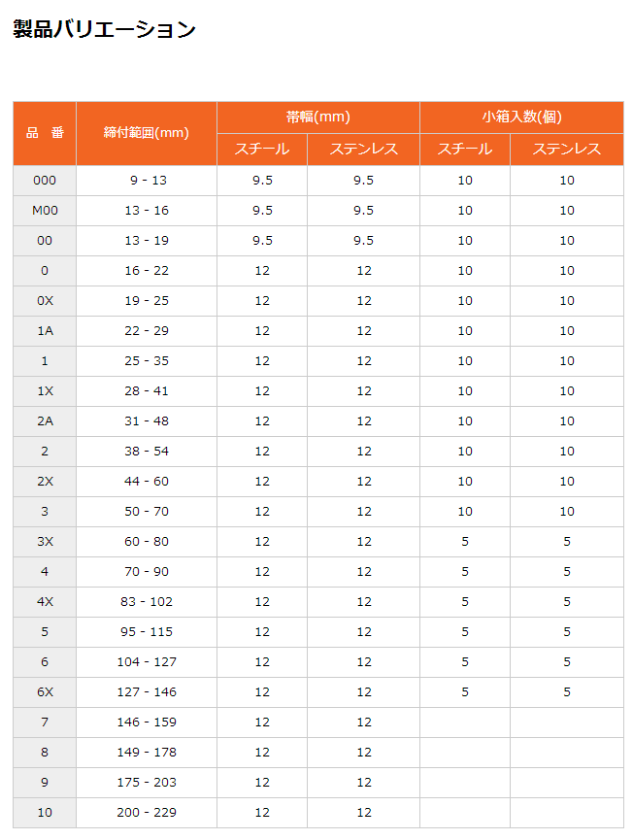This screenshot has width=633, height=840.
Task: Click part number 000 cell
Action: pos(45,181)
